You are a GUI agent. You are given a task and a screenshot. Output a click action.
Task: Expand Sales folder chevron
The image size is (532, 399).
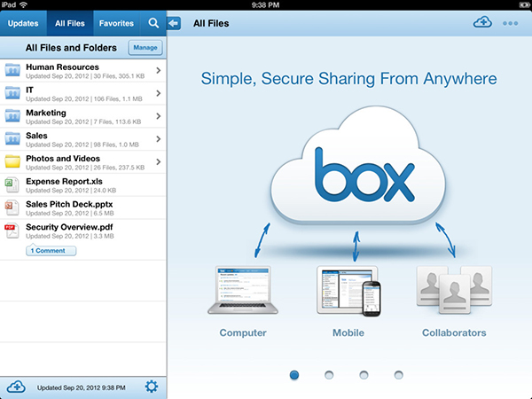[x=159, y=139]
